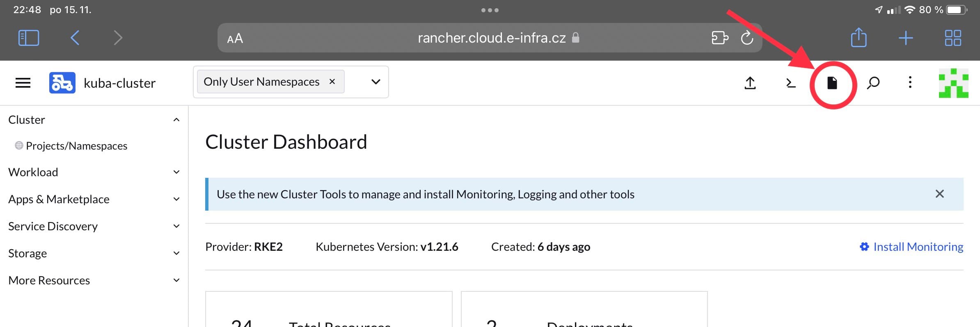Reload the page in Safari
Viewport: 980px width, 327px height.
tap(746, 38)
